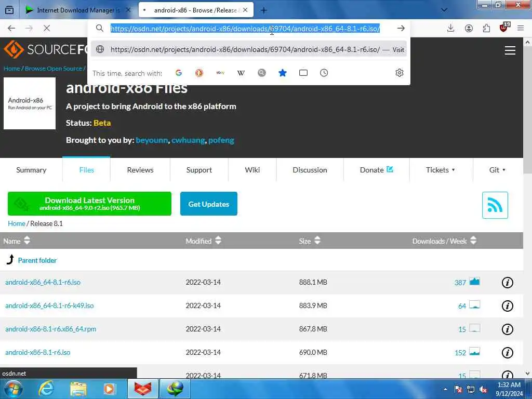This screenshot has width=532, height=399.
Task: Search this time with Wikipedia
Action: (x=241, y=73)
